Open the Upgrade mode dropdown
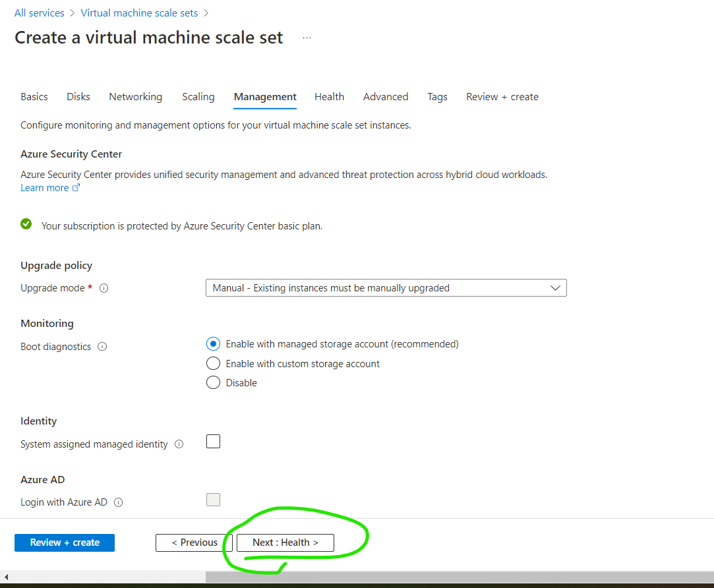This screenshot has height=588, width=714. [386, 288]
